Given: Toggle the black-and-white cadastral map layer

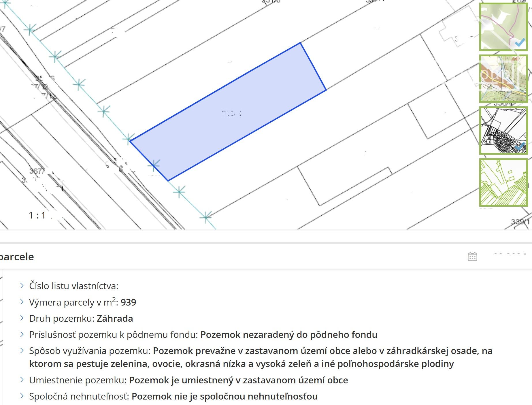Looking at the screenshot, I should tap(503, 131).
